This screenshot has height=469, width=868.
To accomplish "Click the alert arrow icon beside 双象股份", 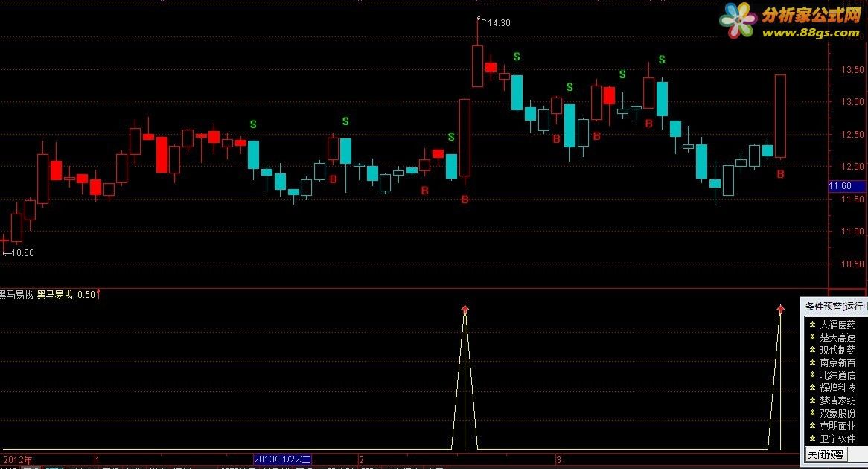I will coord(812,413).
